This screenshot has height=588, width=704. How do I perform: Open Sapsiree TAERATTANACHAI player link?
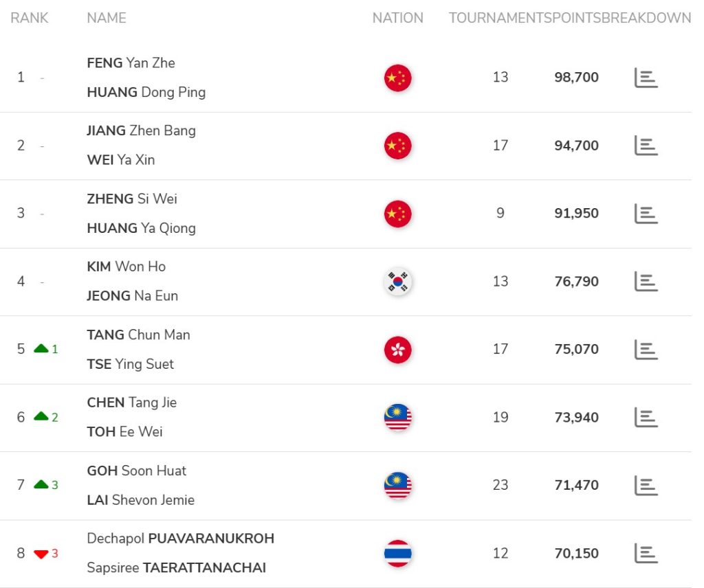coord(177,568)
